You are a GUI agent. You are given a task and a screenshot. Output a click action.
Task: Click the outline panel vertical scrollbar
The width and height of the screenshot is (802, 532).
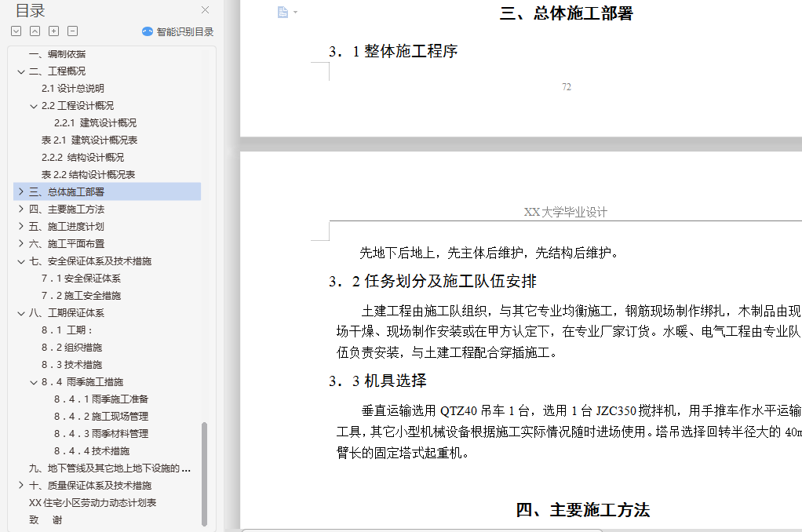tap(205, 474)
